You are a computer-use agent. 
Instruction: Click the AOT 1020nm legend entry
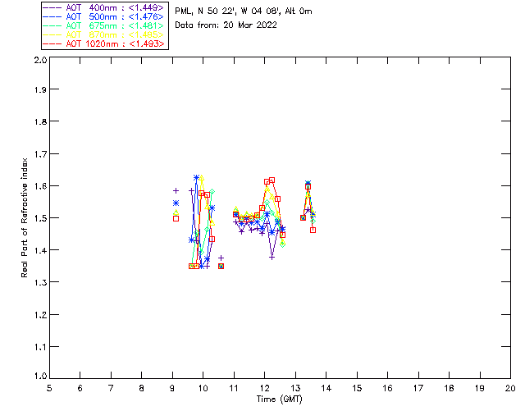[x=103, y=43]
